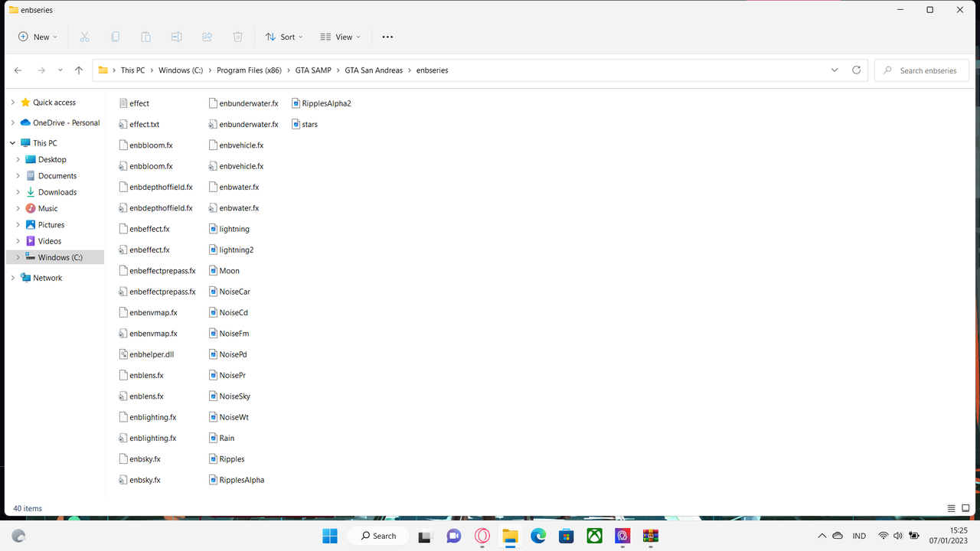Expand Quick access in navigation pane

pos(12,103)
